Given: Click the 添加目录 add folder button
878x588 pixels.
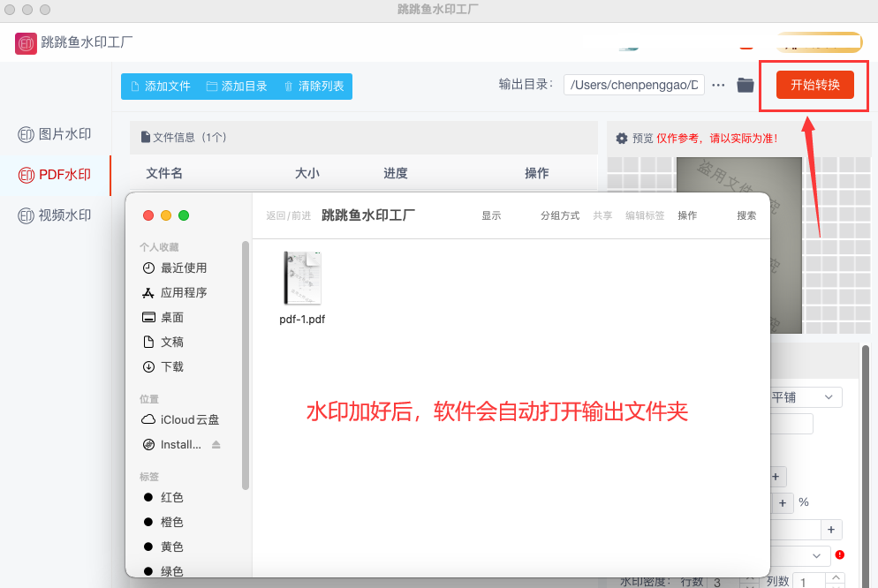Looking at the screenshot, I should tap(236, 87).
